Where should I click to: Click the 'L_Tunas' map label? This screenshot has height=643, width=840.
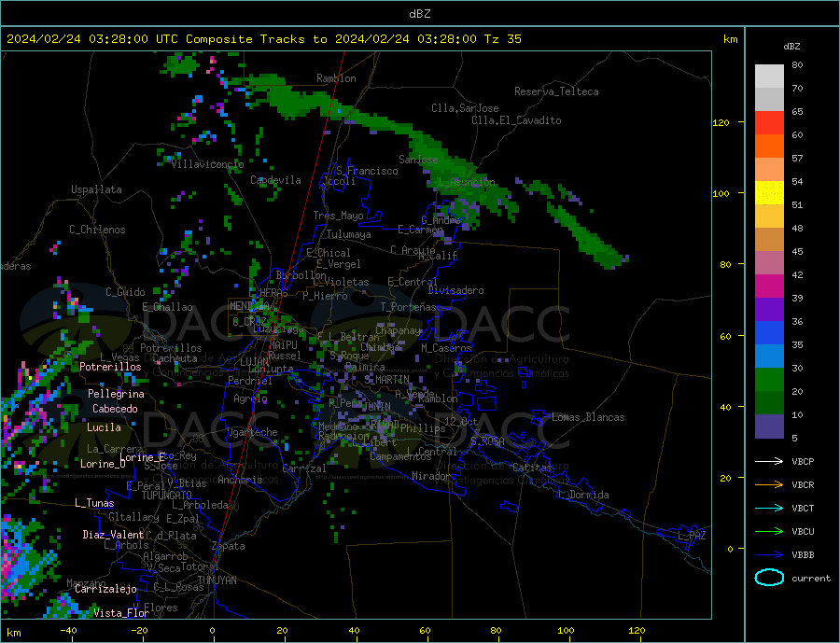pyautogui.click(x=94, y=503)
